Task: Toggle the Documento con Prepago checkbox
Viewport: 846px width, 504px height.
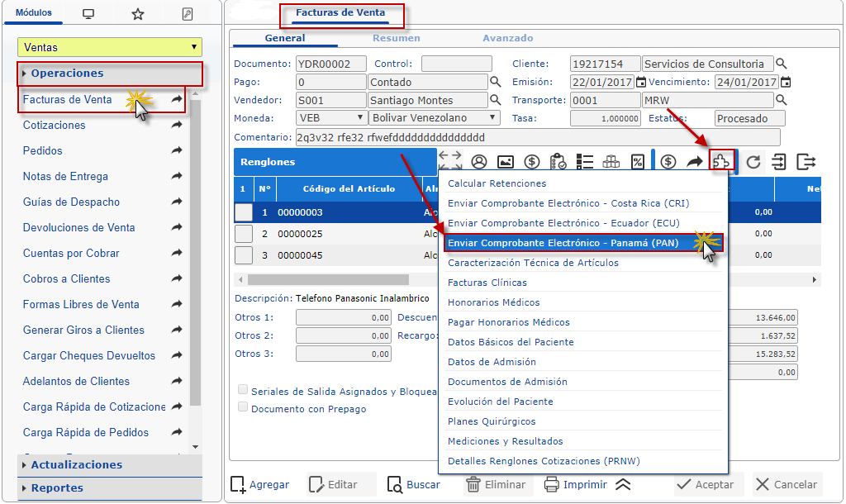Action: coord(243,407)
